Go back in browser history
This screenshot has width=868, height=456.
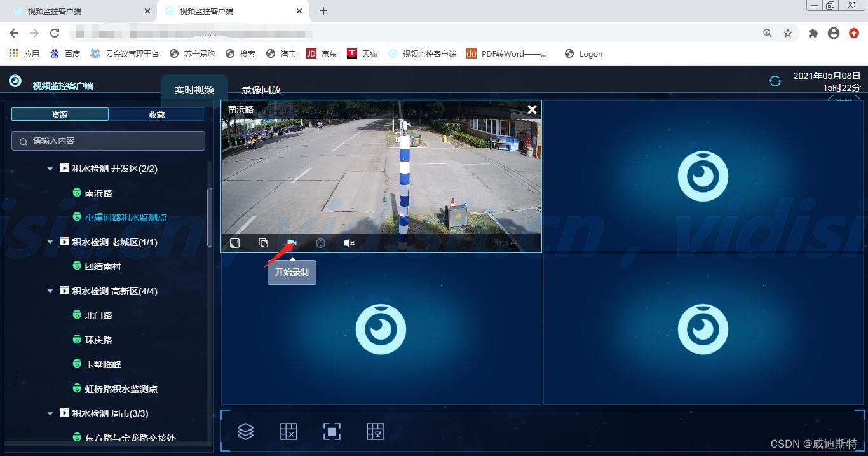click(14, 33)
